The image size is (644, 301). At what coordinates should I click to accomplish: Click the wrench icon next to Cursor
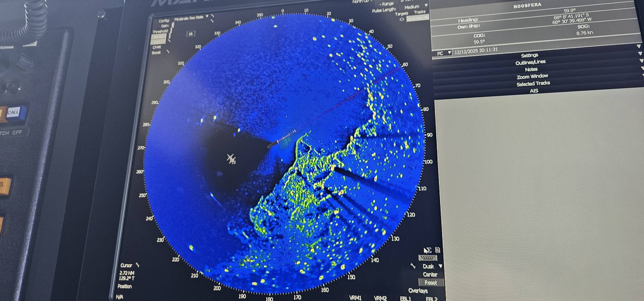(x=137, y=265)
